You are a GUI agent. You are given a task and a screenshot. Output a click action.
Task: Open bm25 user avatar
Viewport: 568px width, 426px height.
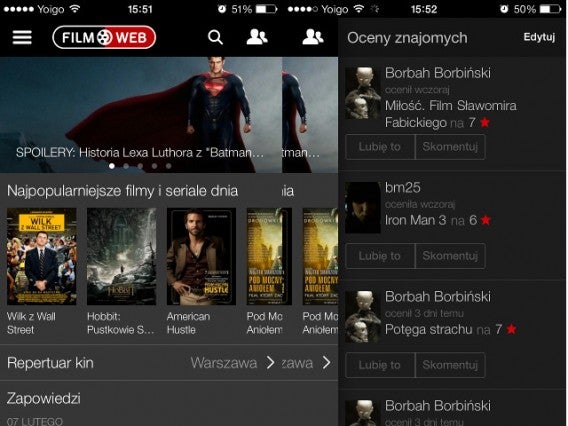(363, 208)
